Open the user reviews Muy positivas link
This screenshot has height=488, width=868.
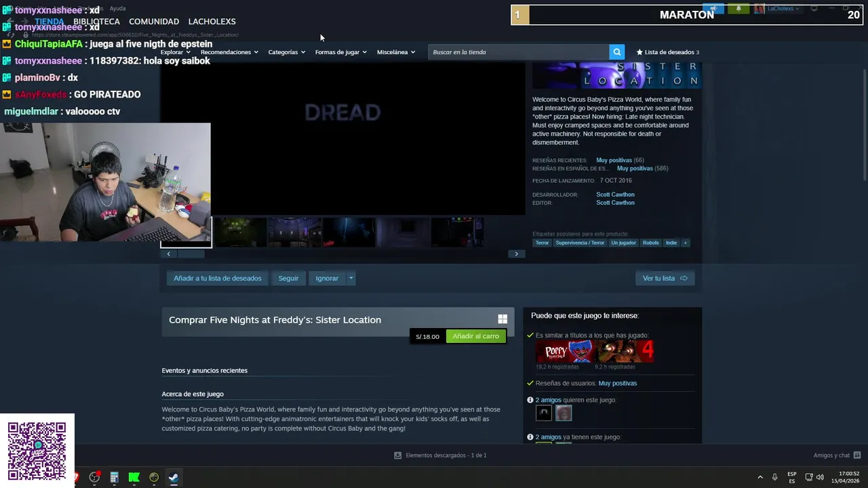[x=617, y=383]
